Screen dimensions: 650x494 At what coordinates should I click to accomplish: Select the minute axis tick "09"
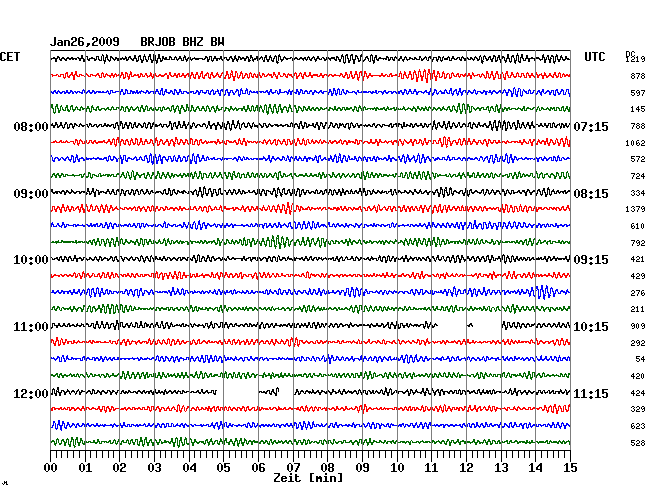click(x=362, y=468)
